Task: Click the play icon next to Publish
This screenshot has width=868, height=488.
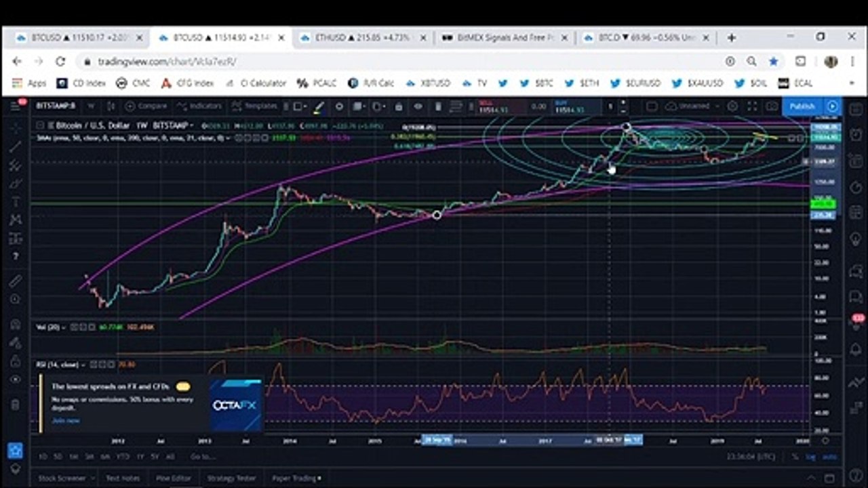Action: 832,106
